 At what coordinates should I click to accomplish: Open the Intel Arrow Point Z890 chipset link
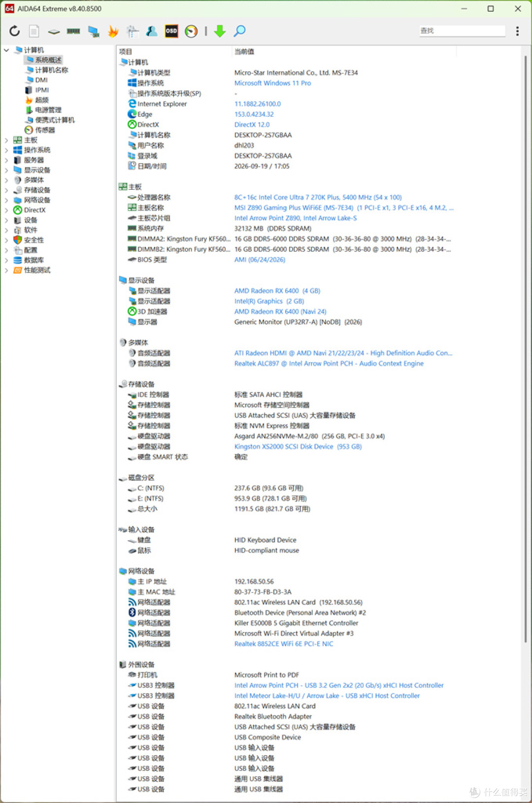pos(296,218)
